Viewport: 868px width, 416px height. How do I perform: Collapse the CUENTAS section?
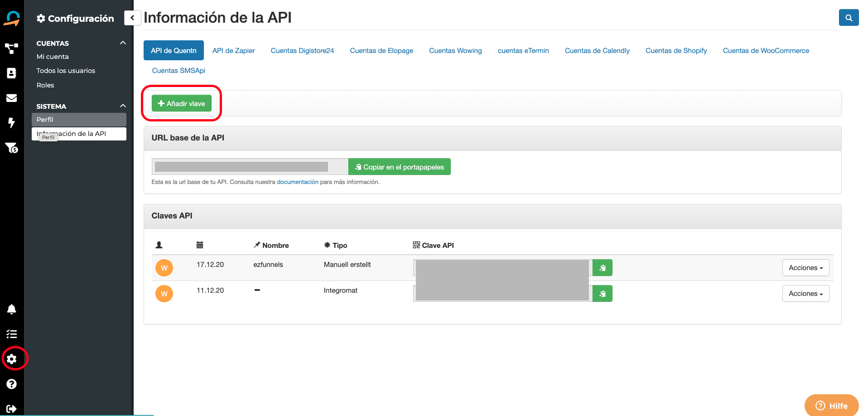coord(123,43)
